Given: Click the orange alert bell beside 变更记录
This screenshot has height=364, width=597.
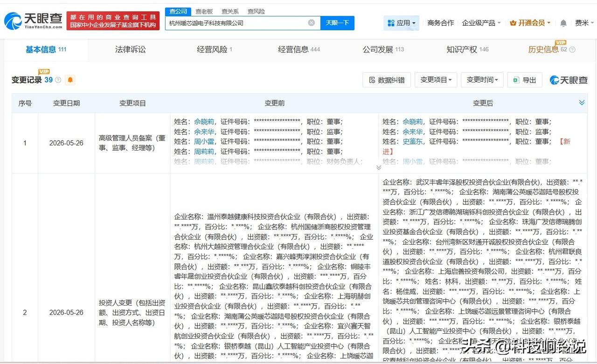Looking at the screenshot, I should click(x=70, y=80).
